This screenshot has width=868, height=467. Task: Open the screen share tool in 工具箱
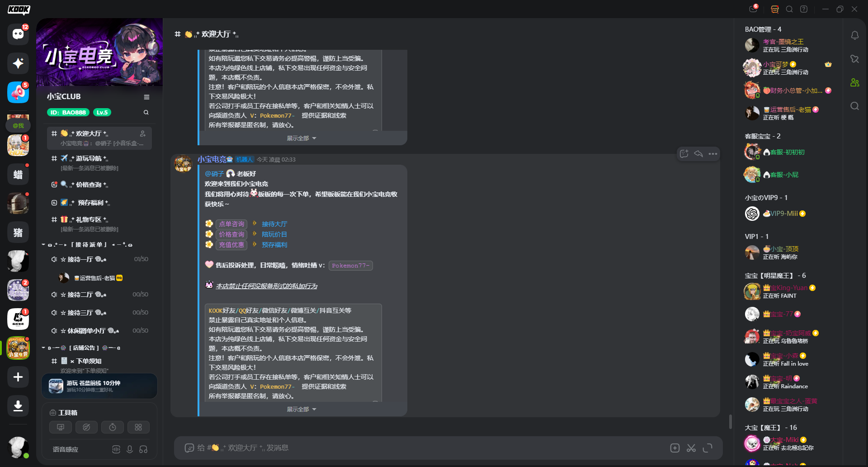[x=61, y=427]
